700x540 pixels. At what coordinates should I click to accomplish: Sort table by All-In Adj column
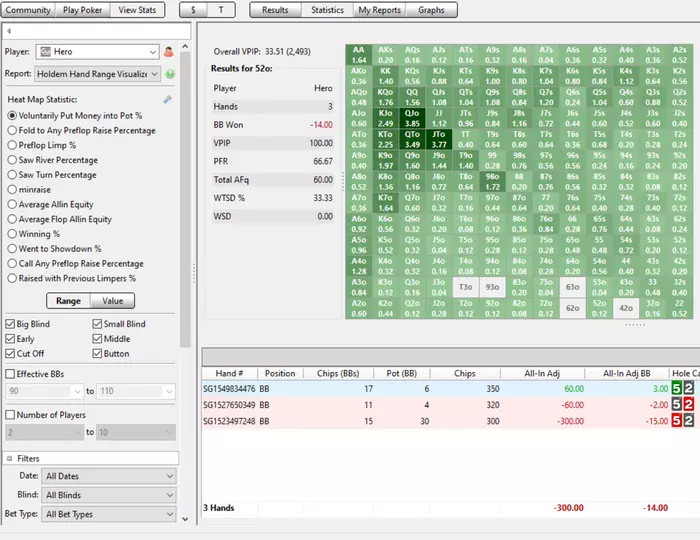(542, 374)
